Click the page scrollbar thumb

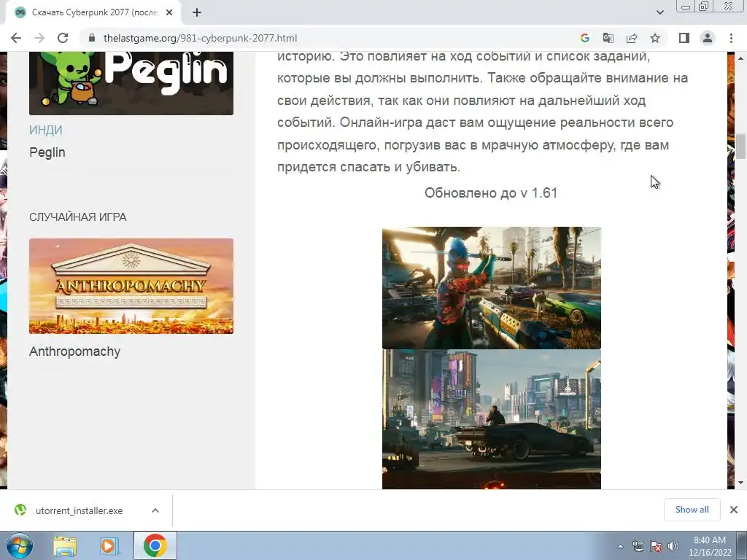pyautogui.click(x=741, y=147)
